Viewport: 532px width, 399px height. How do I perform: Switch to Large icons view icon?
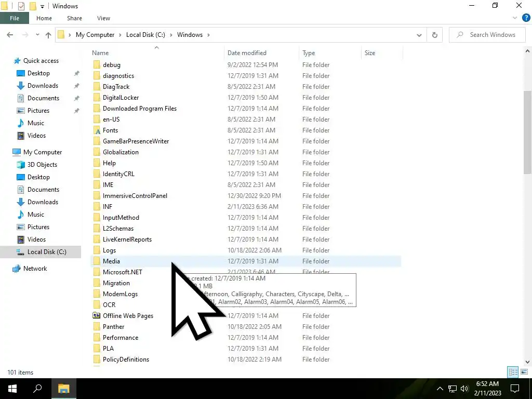coord(524,372)
